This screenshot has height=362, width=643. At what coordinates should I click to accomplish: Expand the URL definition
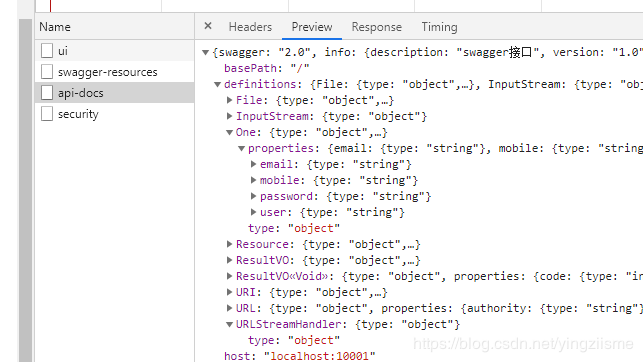[x=230, y=308]
